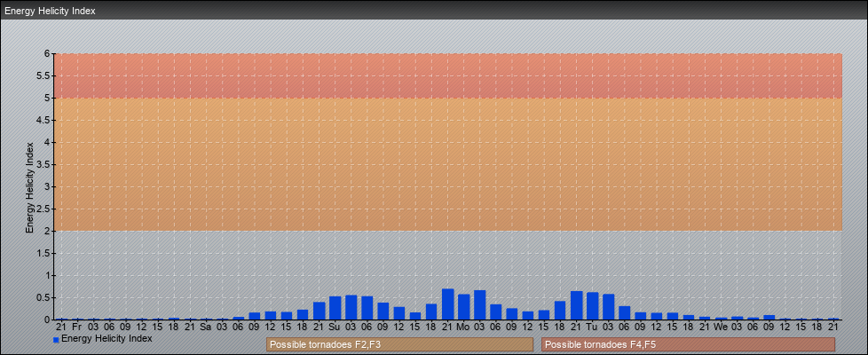This screenshot has height=355, width=868.
Task: Click the rotated vertical axis title
Action: click(x=29, y=187)
